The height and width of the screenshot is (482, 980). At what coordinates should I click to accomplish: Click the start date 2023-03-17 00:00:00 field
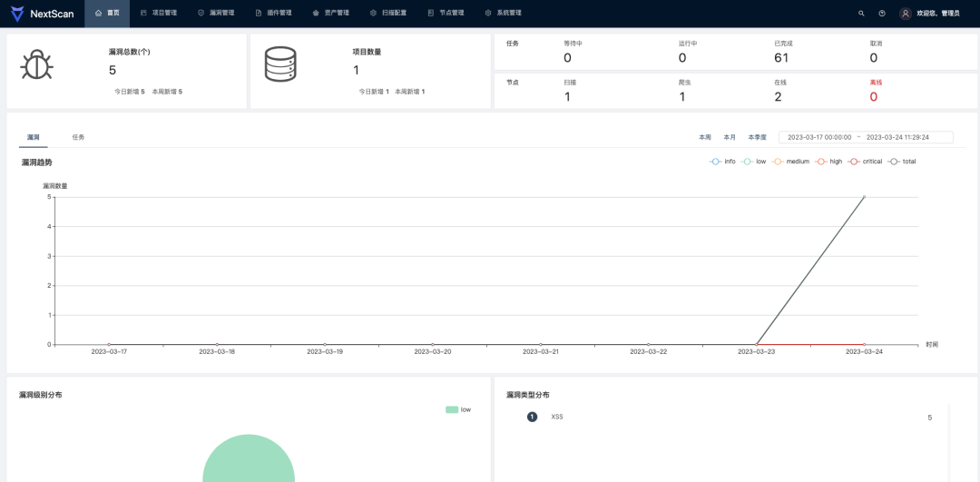819,137
